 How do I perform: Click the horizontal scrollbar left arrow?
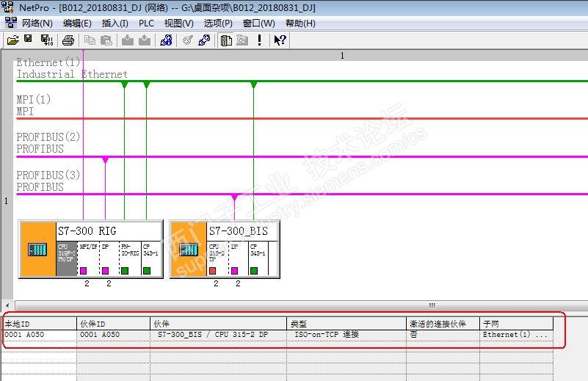(7, 305)
